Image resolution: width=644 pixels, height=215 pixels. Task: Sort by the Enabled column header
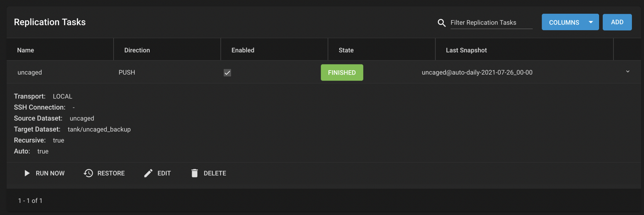click(243, 50)
